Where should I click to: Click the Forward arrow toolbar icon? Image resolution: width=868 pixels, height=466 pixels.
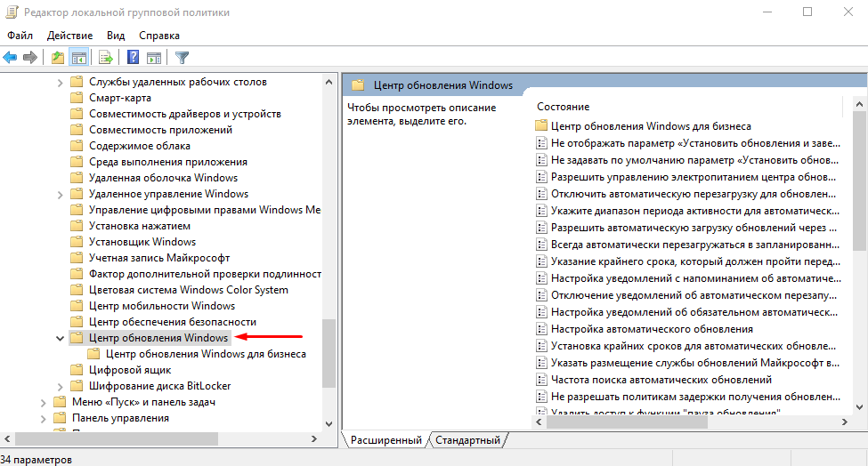(x=30, y=57)
